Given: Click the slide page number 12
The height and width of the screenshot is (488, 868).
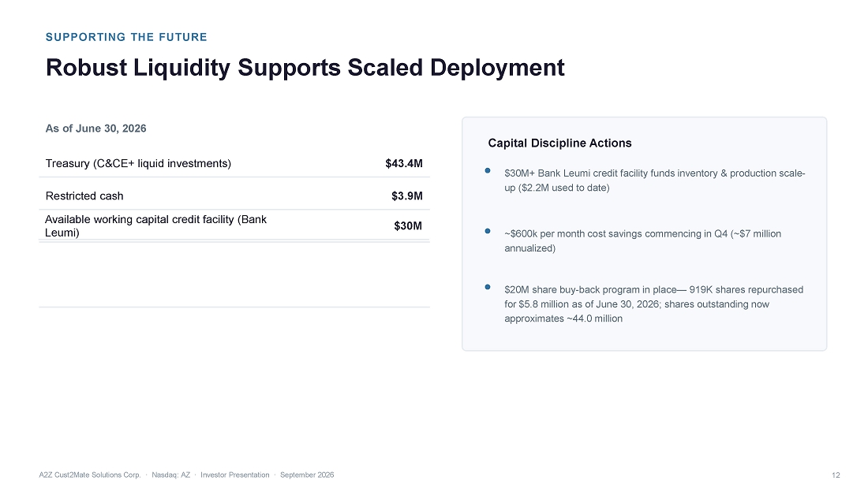Looking at the screenshot, I should (x=836, y=475).
